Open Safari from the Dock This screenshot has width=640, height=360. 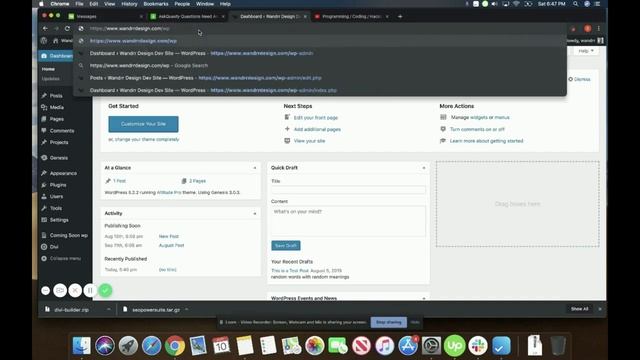coord(151,346)
